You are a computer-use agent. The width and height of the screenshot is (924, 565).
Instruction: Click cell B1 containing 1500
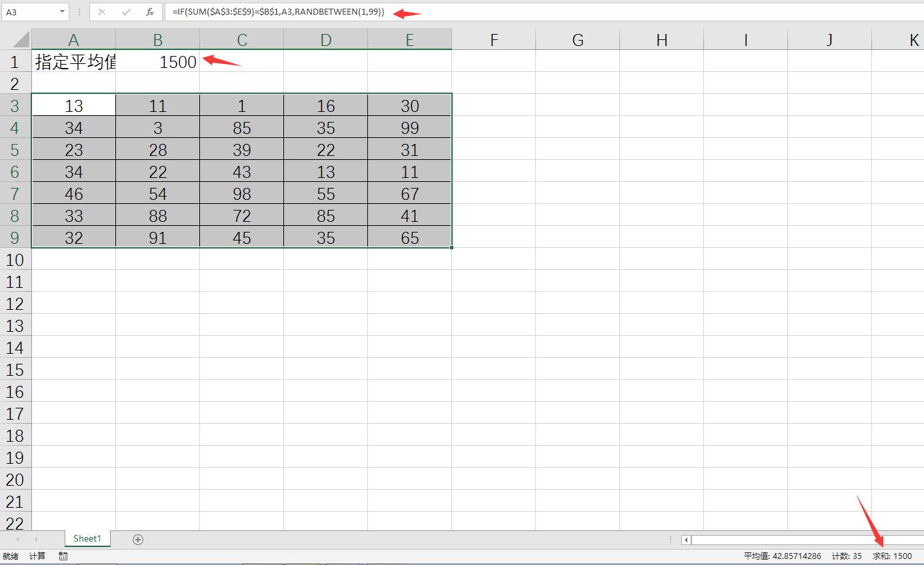(157, 61)
